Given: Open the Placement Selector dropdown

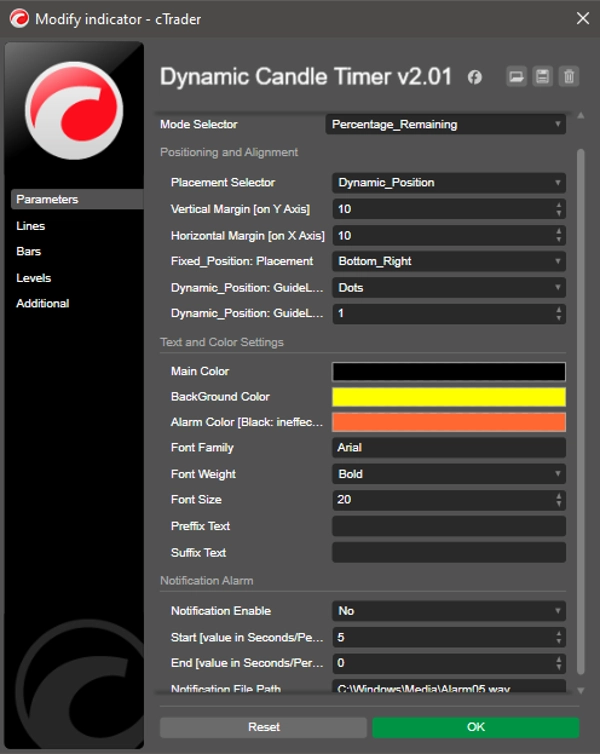Looking at the screenshot, I should (x=449, y=183).
